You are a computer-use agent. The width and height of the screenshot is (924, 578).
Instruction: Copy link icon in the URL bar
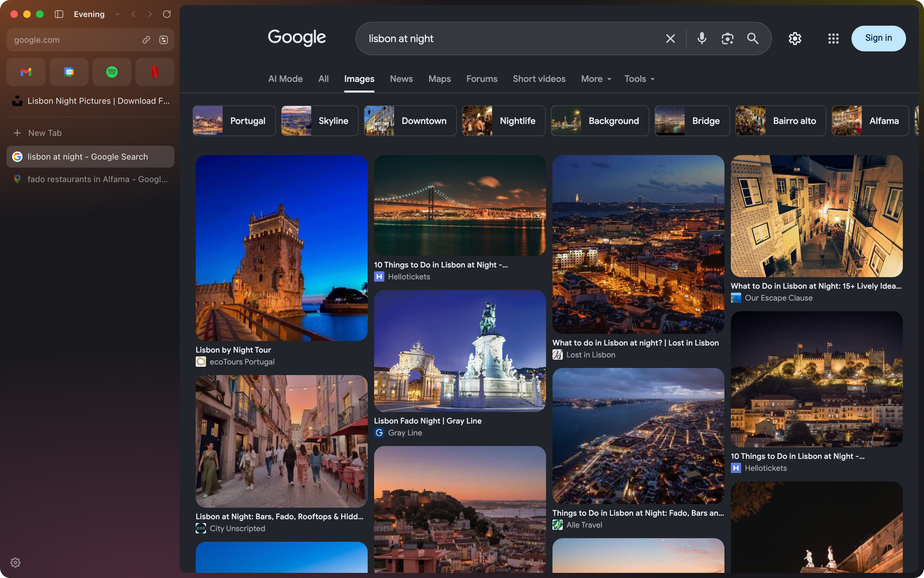pyautogui.click(x=146, y=40)
